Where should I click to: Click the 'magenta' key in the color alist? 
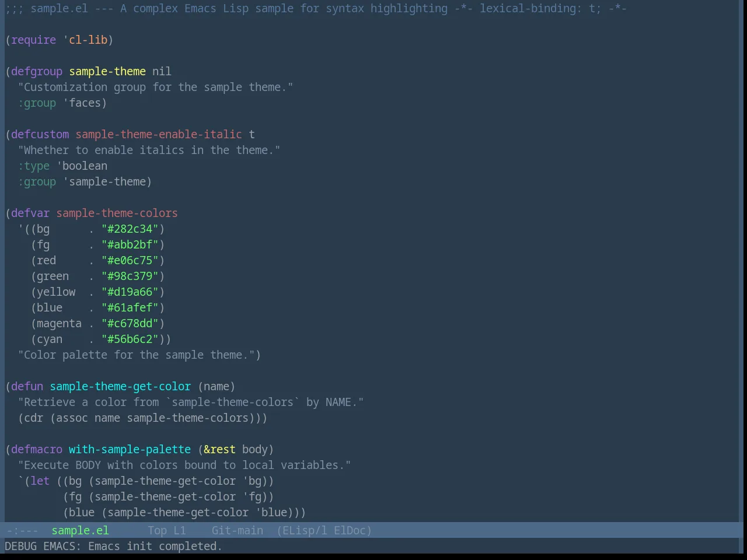point(59,323)
